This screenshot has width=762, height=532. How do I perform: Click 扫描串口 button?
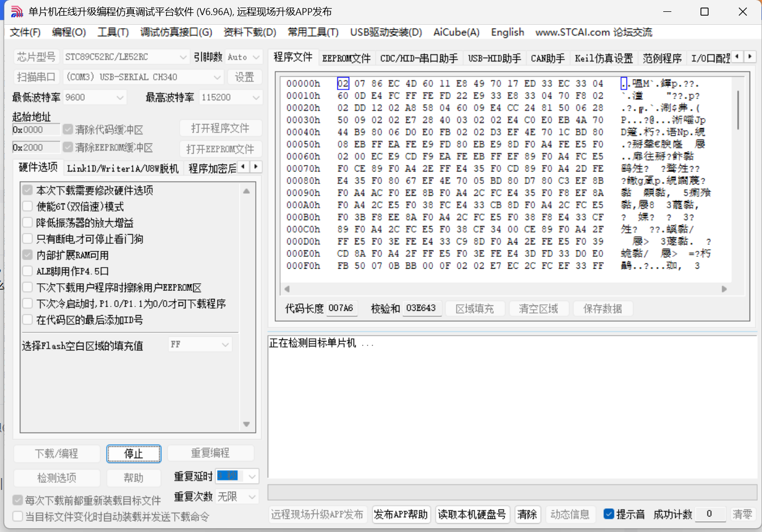36,77
